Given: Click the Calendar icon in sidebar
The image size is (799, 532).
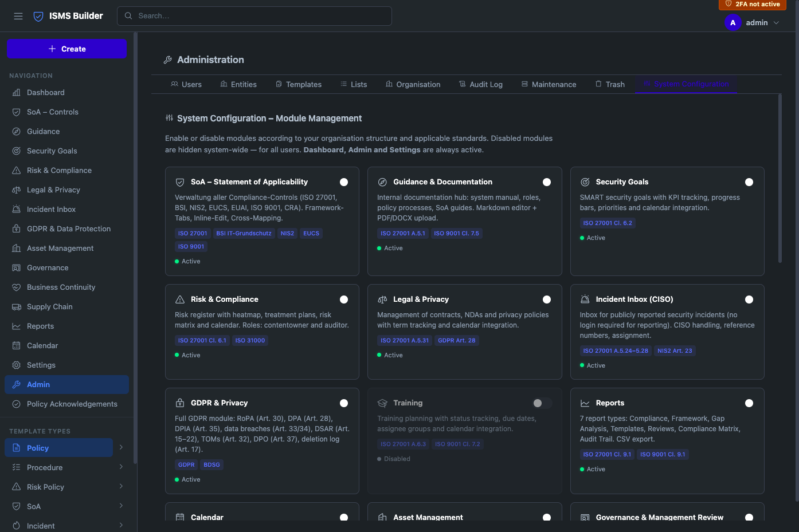Looking at the screenshot, I should click(17, 345).
